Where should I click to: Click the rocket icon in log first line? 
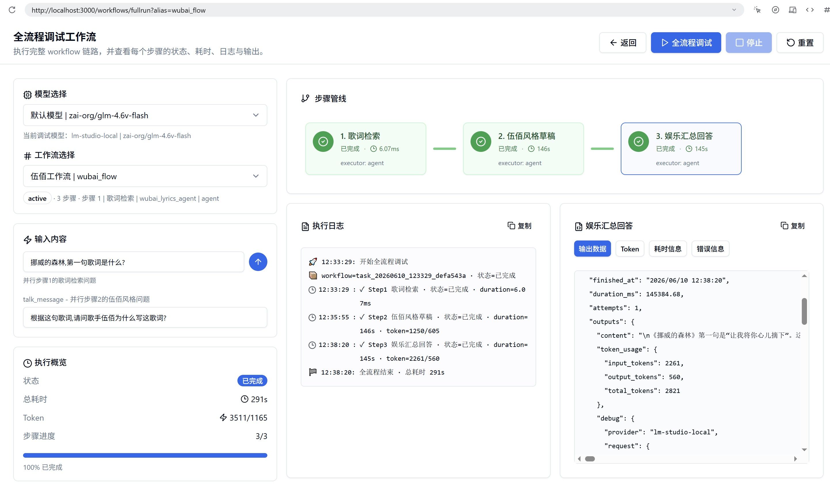click(x=313, y=261)
